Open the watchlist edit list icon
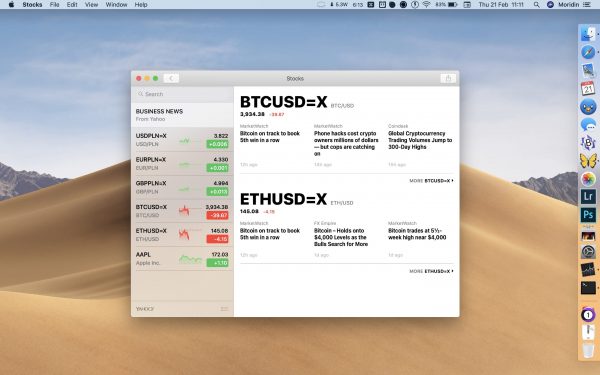Screen dimensions: 600x375 point(224,309)
